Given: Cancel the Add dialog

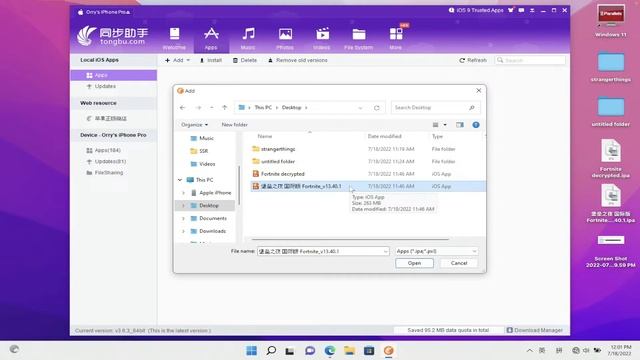Looking at the screenshot, I should [x=459, y=263].
